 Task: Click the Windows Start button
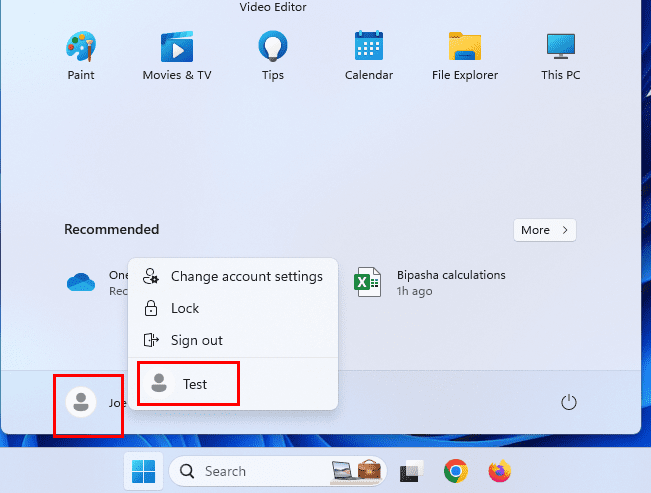(x=142, y=471)
